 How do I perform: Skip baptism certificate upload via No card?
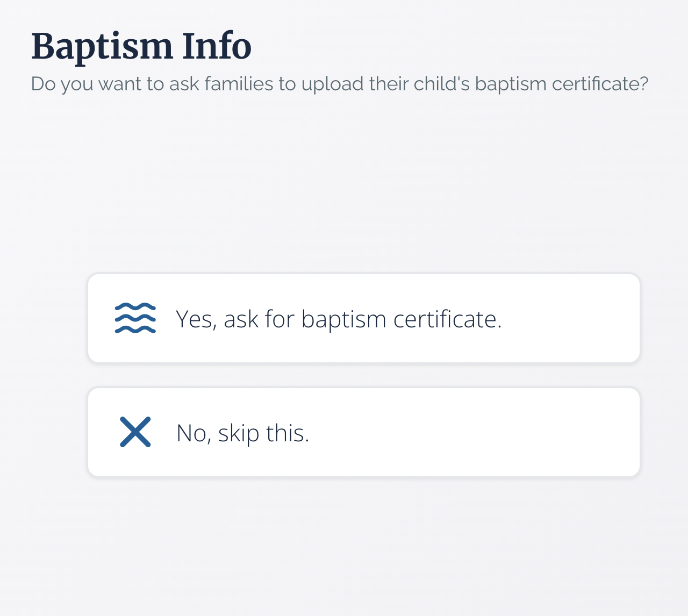click(x=363, y=432)
